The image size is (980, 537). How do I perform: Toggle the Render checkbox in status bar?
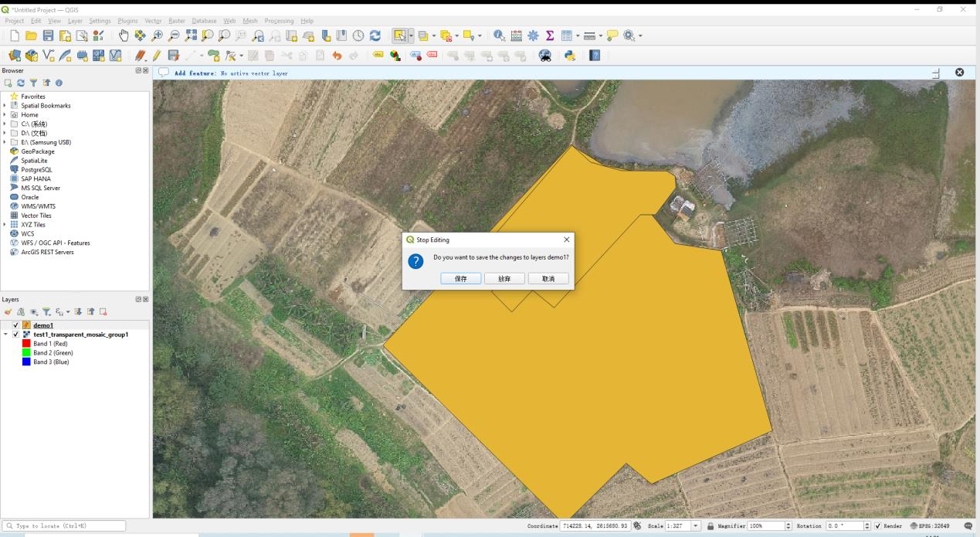[877, 526]
